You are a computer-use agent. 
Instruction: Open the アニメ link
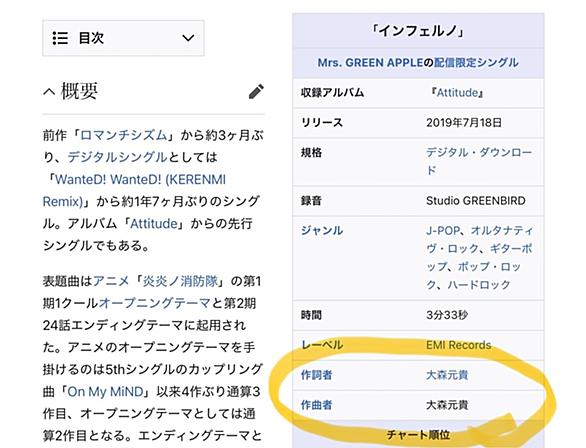[111, 281]
